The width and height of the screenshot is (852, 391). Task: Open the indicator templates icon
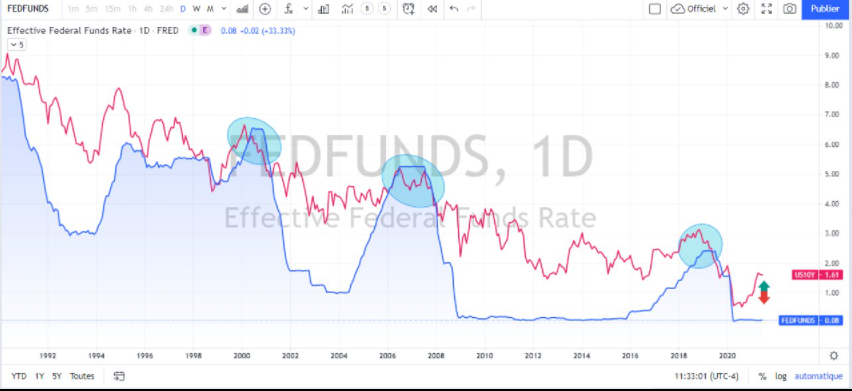pos(347,9)
